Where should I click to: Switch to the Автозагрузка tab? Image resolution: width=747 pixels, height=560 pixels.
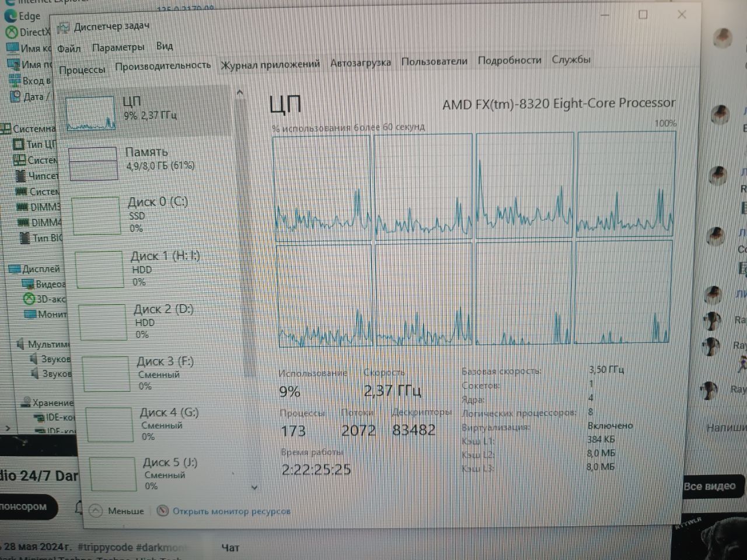coord(361,62)
